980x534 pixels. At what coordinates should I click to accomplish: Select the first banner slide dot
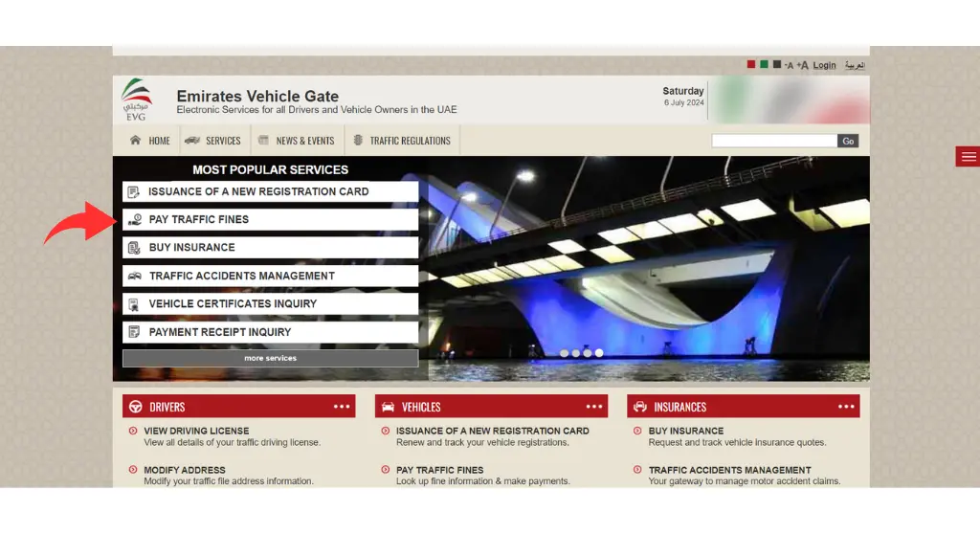coord(565,353)
